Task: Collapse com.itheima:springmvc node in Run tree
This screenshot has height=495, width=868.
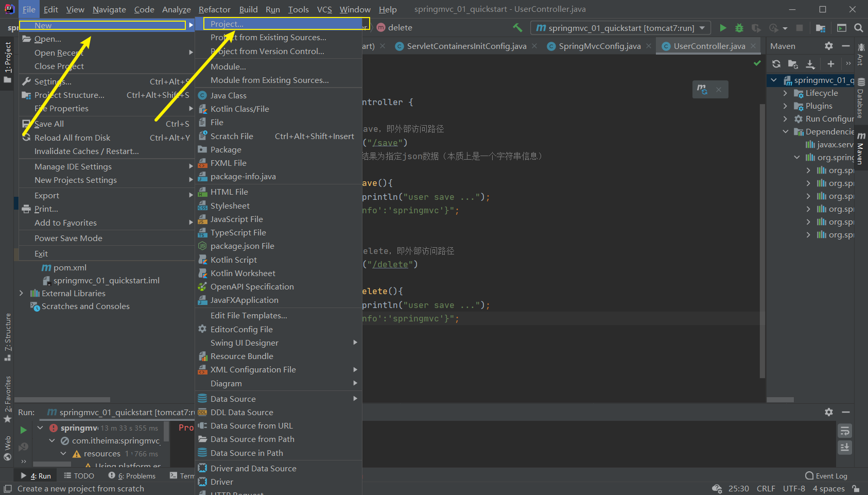Action: pyautogui.click(x=52, y=441)
